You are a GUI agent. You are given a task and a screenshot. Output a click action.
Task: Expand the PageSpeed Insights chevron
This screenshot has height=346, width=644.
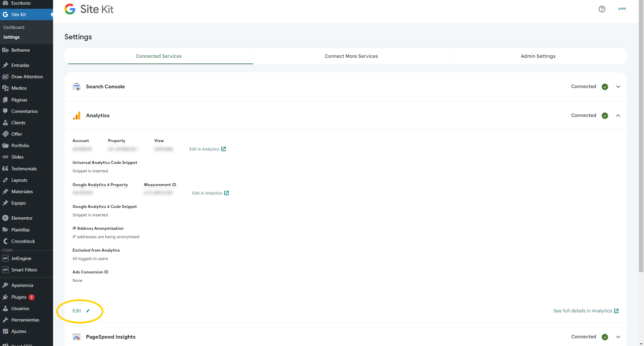click(618, 337)
